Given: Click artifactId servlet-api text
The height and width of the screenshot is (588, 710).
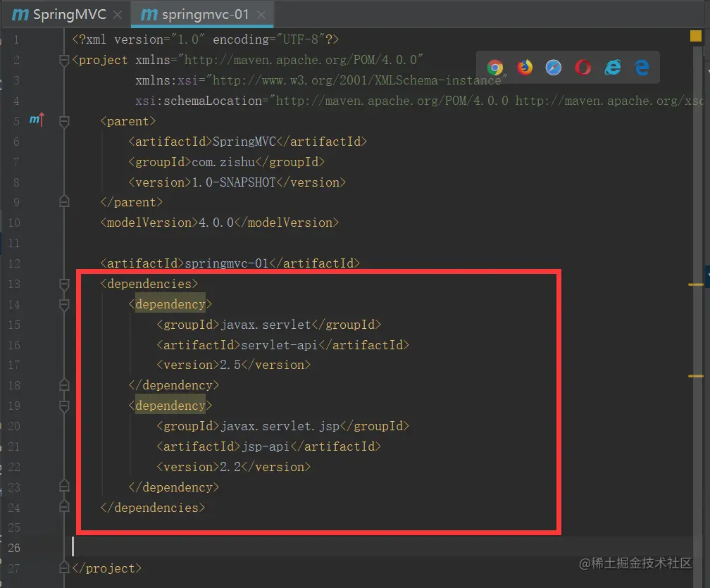Looking at the screenshot, I should point(279,345).
